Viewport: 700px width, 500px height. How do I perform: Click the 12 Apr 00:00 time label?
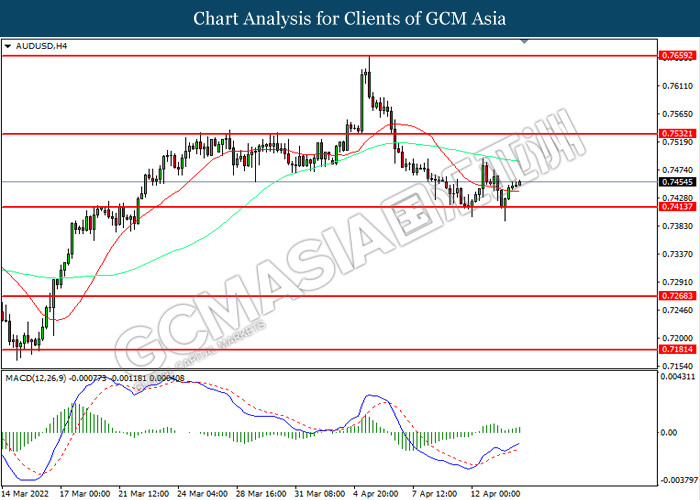point(496,494)
